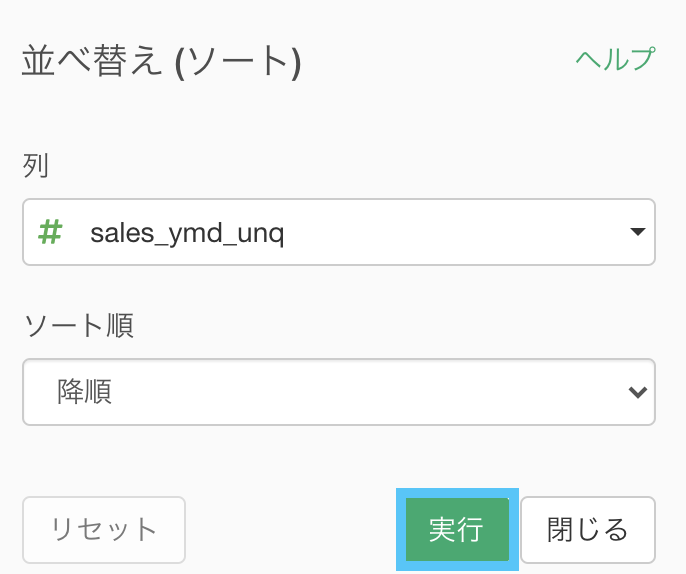Click the リセット button
Viewport: 686px width, 574px height.
point(104,530)
